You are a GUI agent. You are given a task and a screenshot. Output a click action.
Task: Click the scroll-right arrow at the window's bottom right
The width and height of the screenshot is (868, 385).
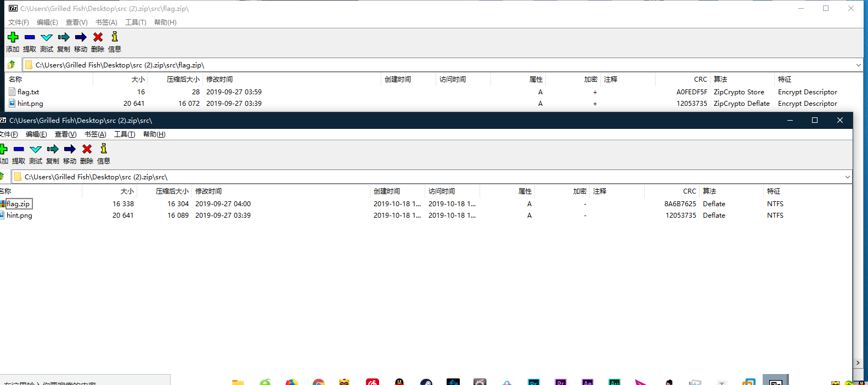(858, 363)
